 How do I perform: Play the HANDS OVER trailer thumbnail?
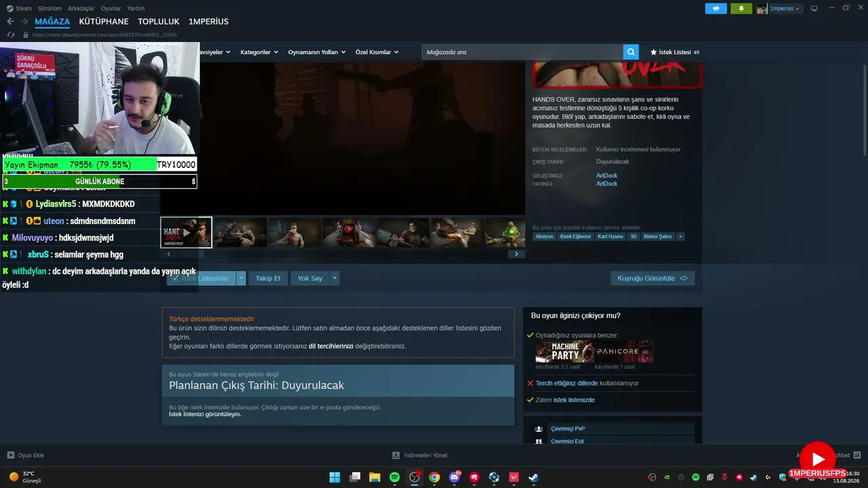click(186, 232)
